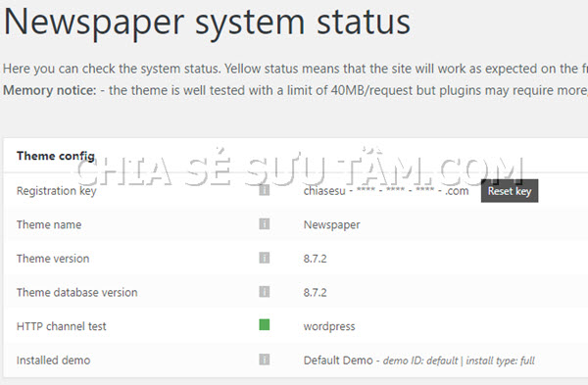Open info icon for Installed demo
The width and height of the screenshot is (588, 385).
(x=264, y=360)
